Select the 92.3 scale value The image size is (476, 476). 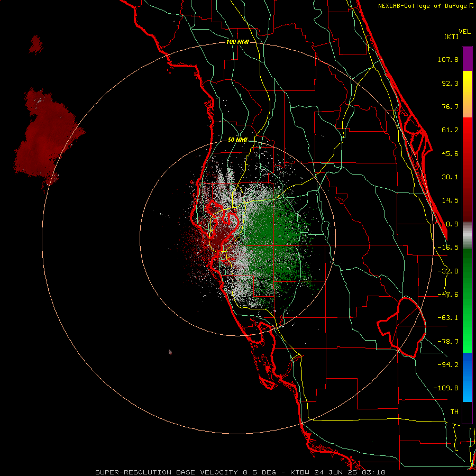[450, 83]
